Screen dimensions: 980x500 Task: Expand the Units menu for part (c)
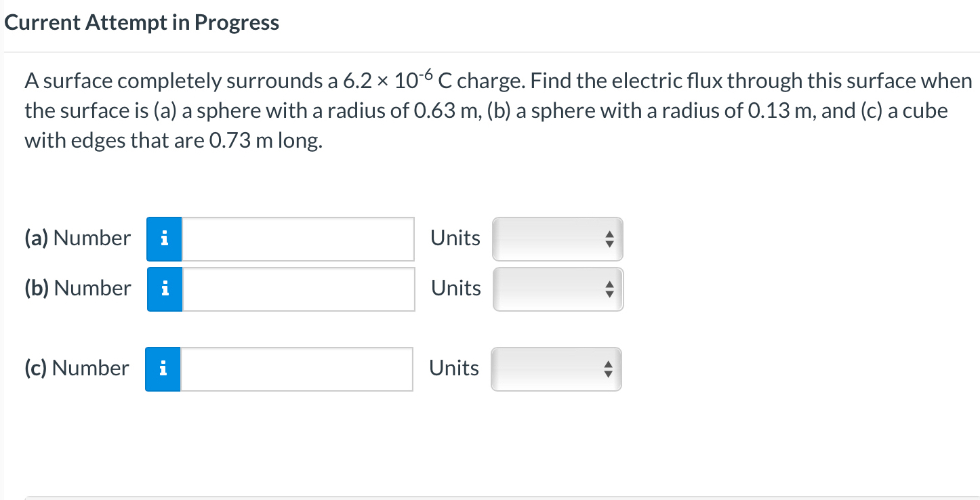pos(556,369)
